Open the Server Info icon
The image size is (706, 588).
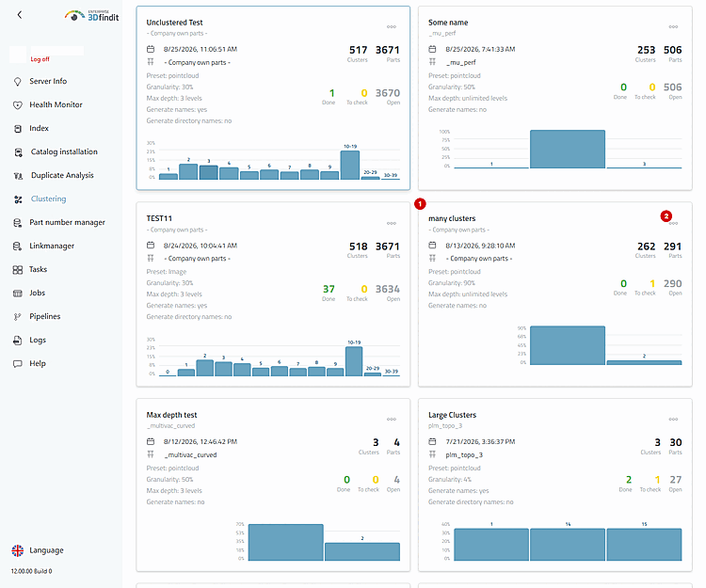click(x=18, y=82)
